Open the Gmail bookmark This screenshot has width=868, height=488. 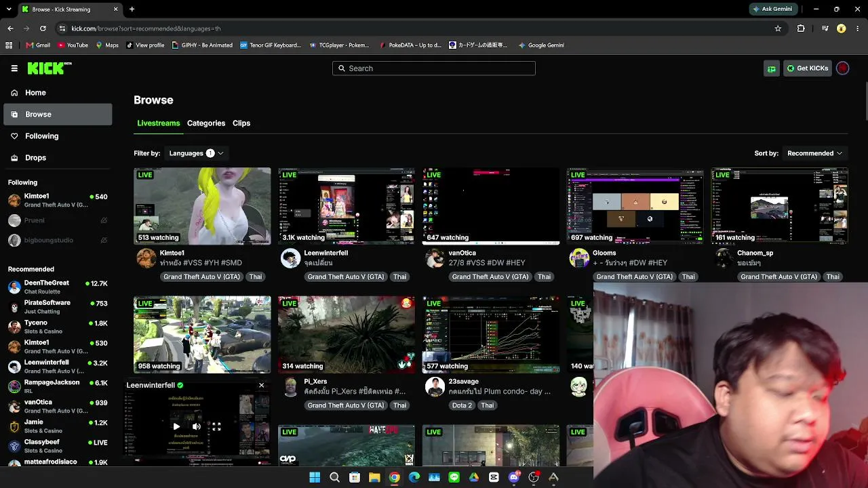click(x=38, y=45)
